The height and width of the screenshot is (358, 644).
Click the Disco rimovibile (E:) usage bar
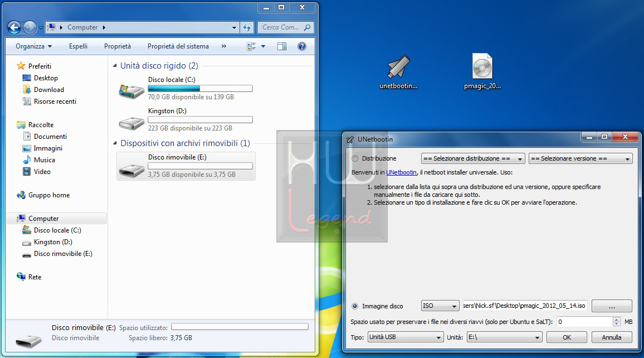click(200, 166)
